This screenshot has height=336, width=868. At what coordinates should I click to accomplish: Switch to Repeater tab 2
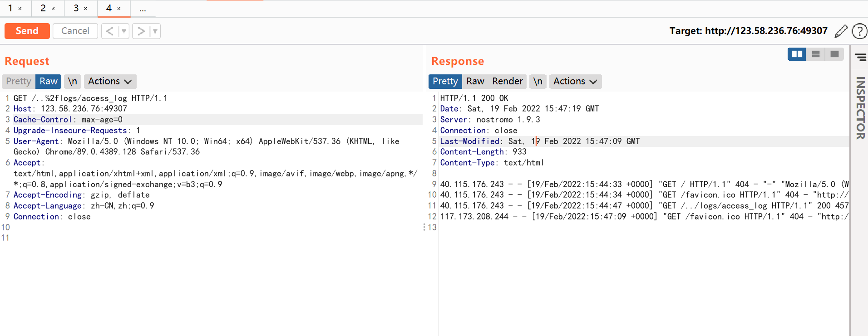[43, 8]
